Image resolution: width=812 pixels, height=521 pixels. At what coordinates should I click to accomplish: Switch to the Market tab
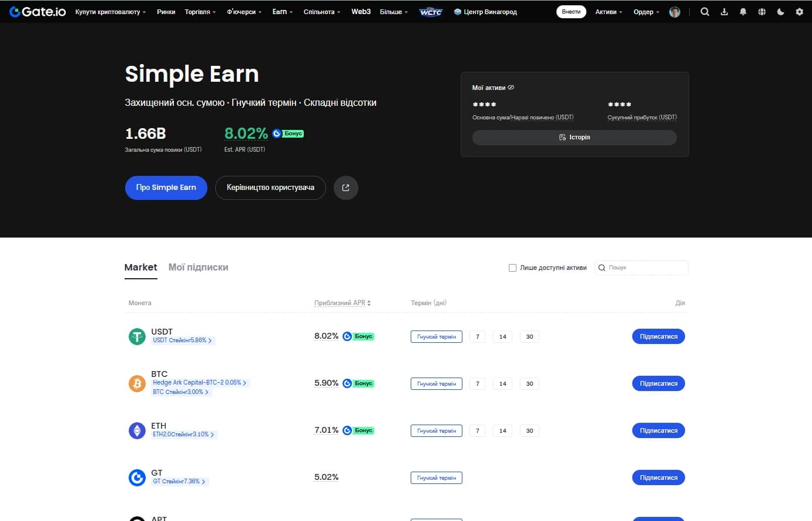(x=140, y=267)
